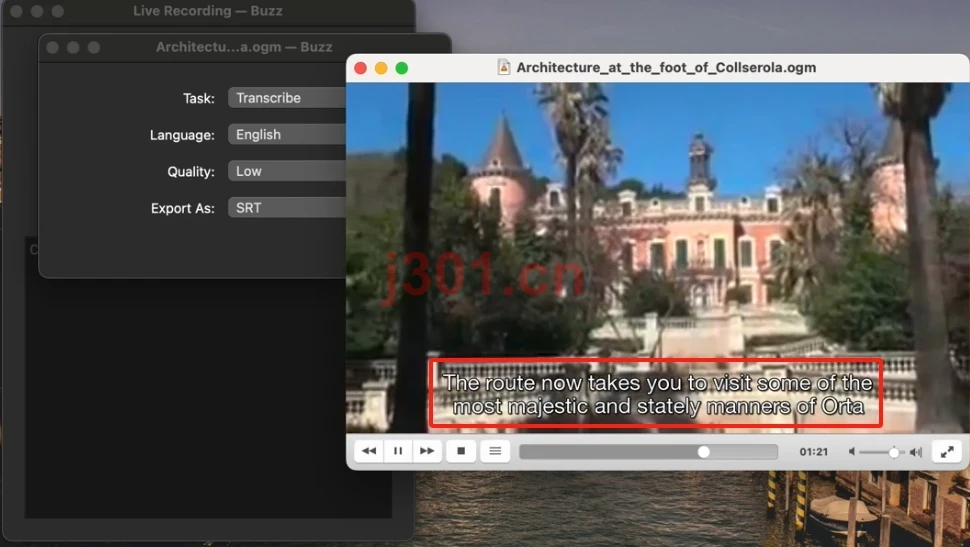Click the Live Recording — Buzz window title
Image resolution: width=970 pixels, height=547 pixels.
[x=208, y=11]
